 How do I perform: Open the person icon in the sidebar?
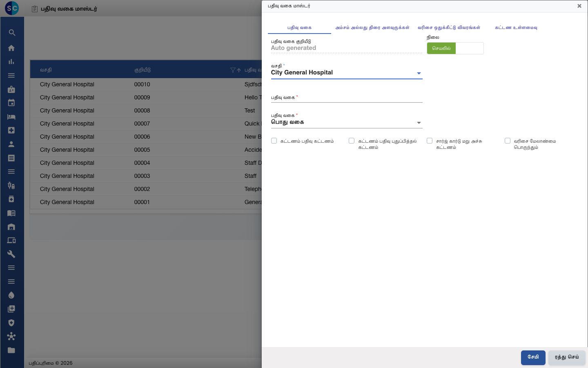11,144
